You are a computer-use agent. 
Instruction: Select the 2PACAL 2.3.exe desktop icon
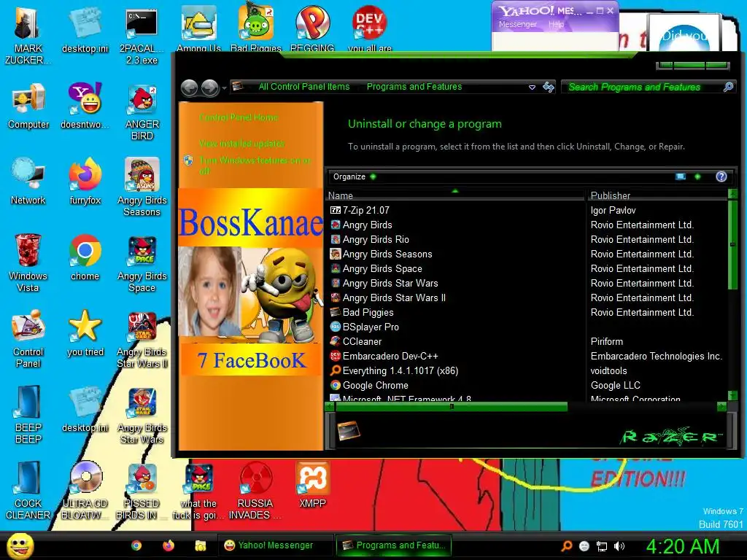click(x=142, y=35)
